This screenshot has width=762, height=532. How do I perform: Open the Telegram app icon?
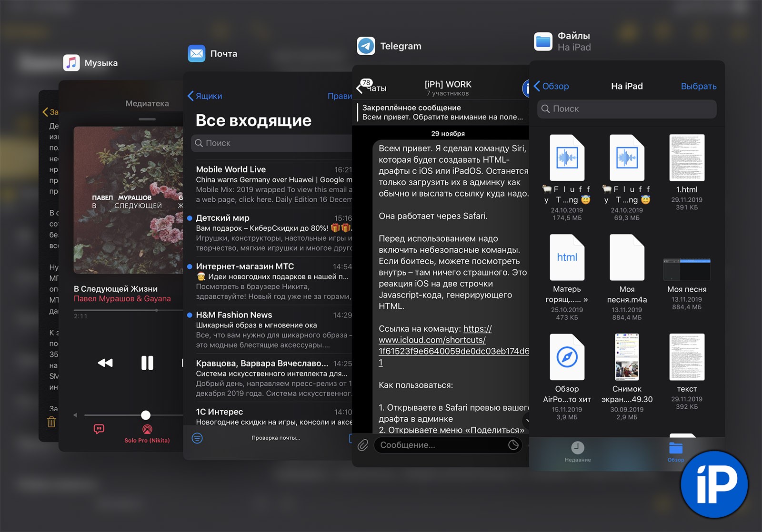366,46
